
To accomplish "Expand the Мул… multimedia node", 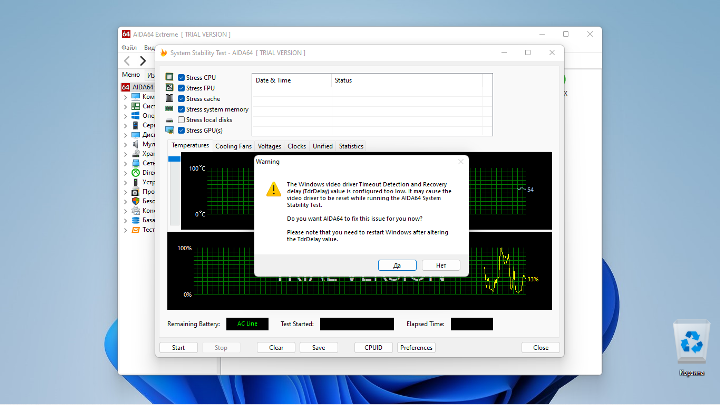I will pos(125,145).
